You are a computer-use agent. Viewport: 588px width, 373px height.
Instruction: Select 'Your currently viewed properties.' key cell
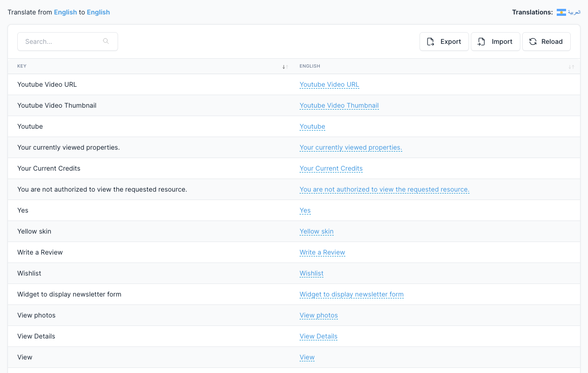[x=149, y=147]
